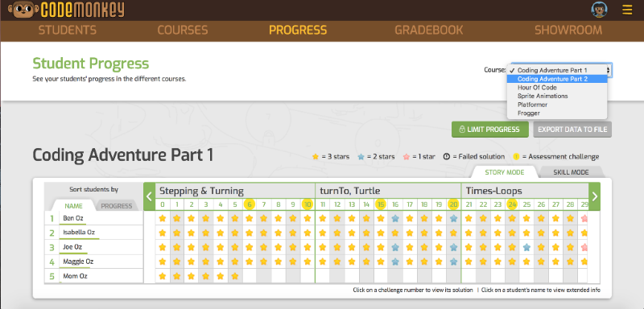This screenshot has height=309, width=644.
Task: Open the Gradebook nav tab
Action: pos(428,31)
